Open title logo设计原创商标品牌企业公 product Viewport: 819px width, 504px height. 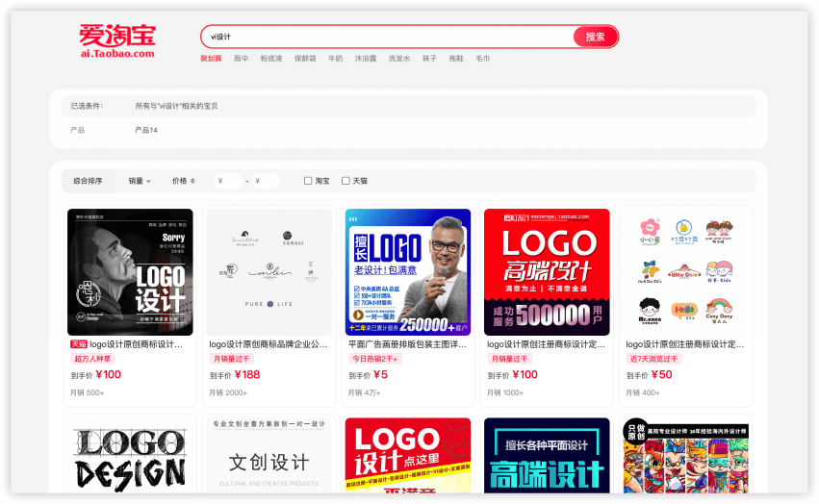pos(269,344)
